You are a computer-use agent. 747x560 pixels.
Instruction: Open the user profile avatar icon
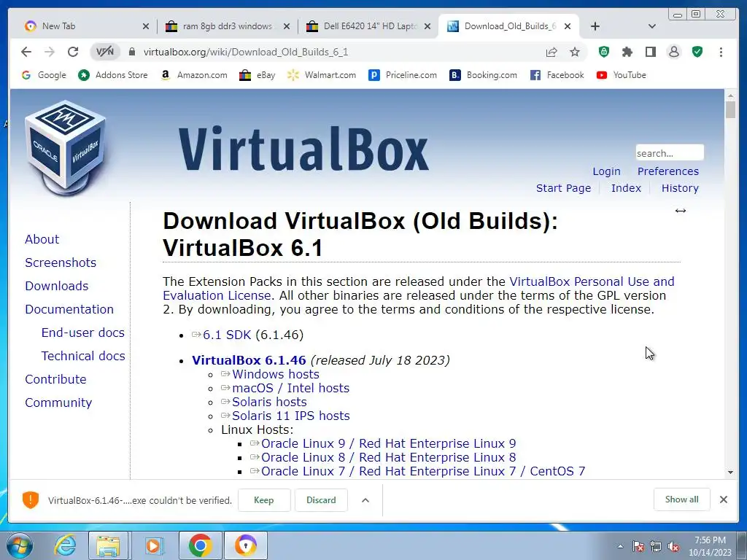point(673,52)
